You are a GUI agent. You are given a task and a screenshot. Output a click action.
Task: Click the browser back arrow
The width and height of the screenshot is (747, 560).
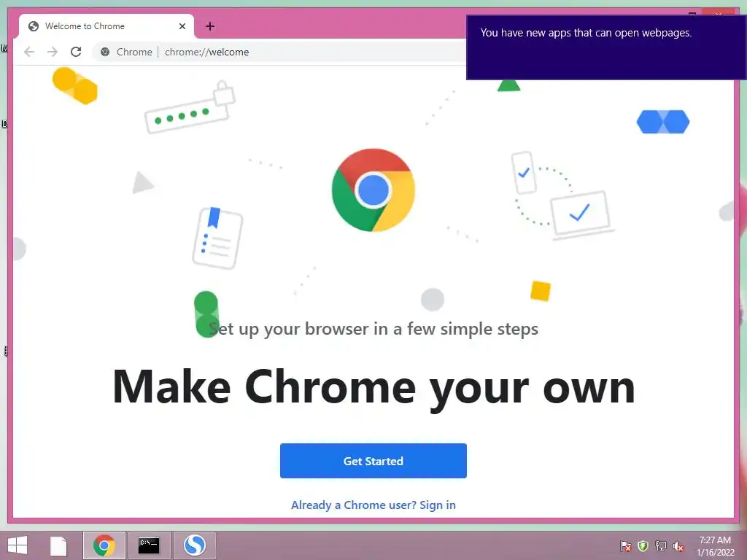[29, 52]
